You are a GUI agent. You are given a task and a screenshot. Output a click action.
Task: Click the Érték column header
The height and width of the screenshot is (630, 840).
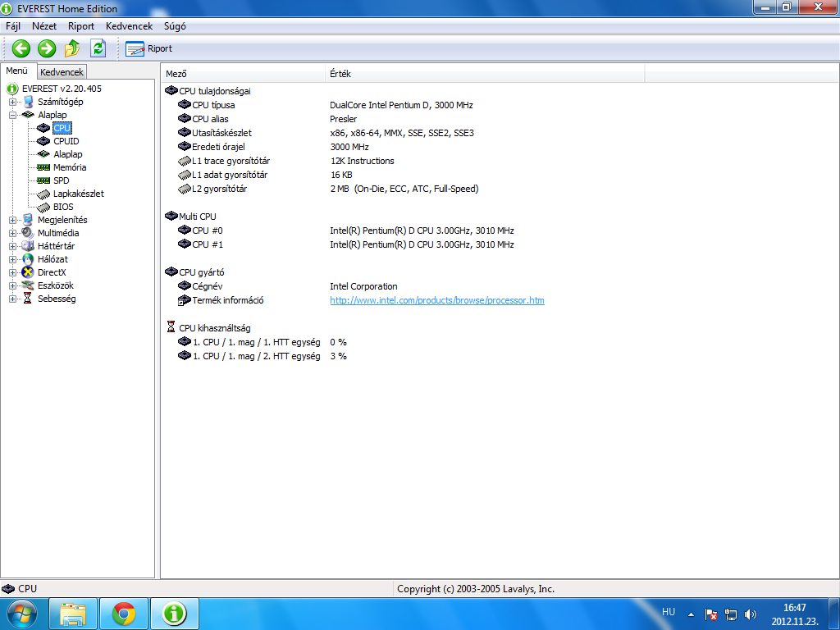pyautogui.click(x=485, y=74)
